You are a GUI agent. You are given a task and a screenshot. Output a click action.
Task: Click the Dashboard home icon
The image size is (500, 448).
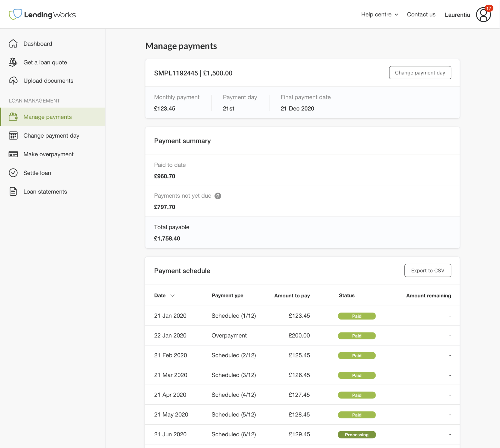click(x=13, y=44)
